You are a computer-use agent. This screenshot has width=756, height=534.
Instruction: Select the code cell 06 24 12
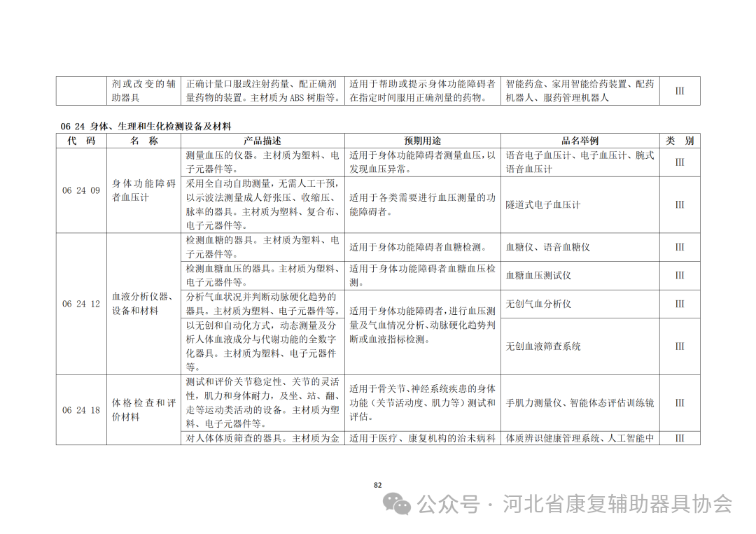pyautogui.click(x=81, y=304)
